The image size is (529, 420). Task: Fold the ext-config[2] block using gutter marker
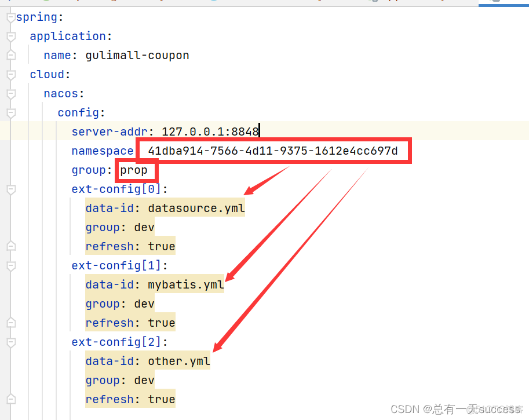pos(11,342)
